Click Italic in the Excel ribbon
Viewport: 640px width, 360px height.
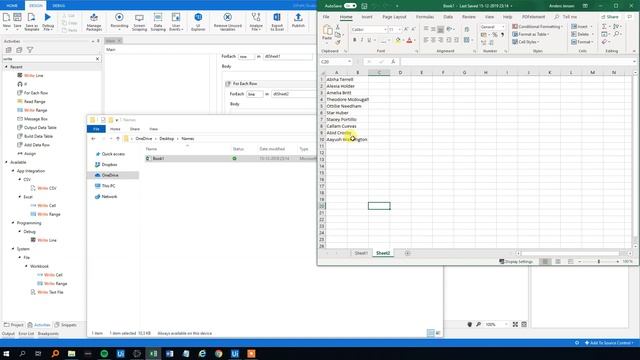pos(362,40)
